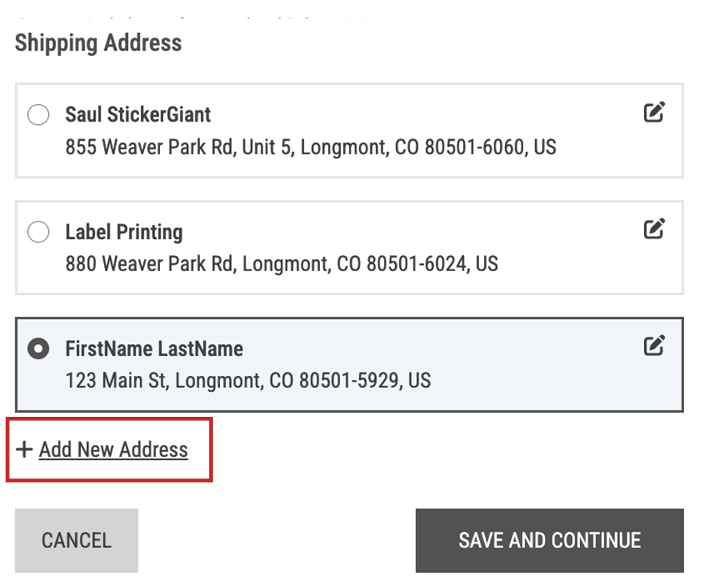Select the FirstName LastName radio button
Image resolution: width=704 pixels, height=588 pixels.
(x=38, y=348)
